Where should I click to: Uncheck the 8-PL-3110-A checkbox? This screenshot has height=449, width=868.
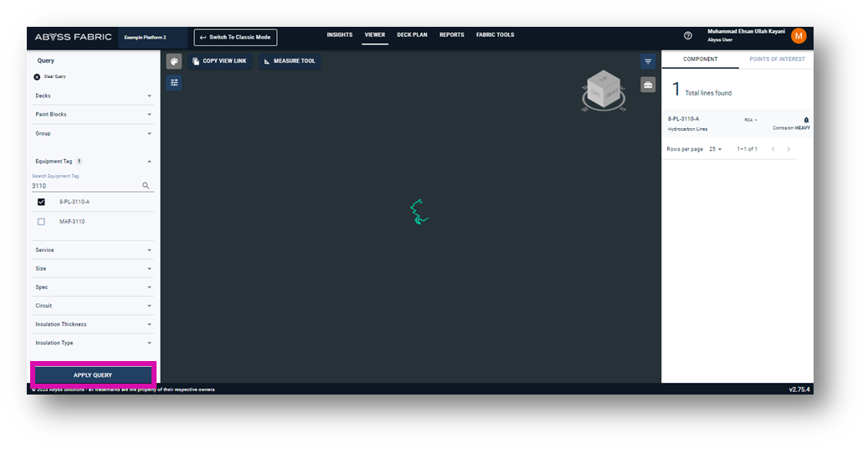click(41, 202)
